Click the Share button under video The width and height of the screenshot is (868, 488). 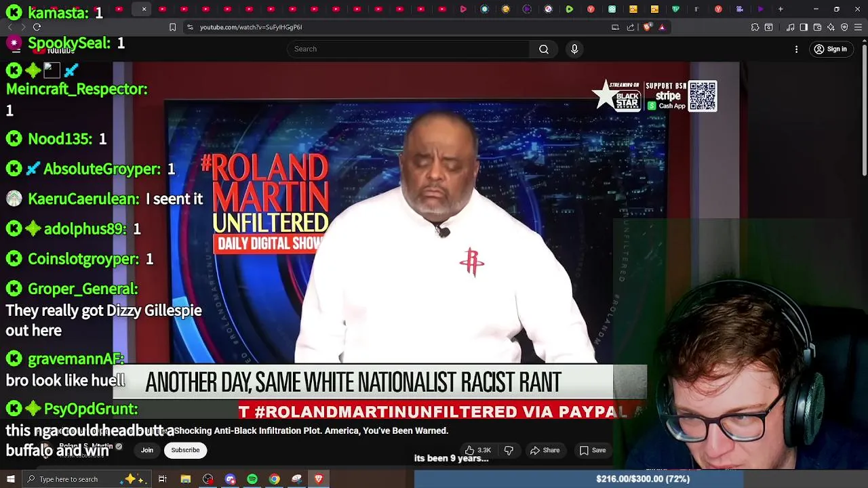545,450
